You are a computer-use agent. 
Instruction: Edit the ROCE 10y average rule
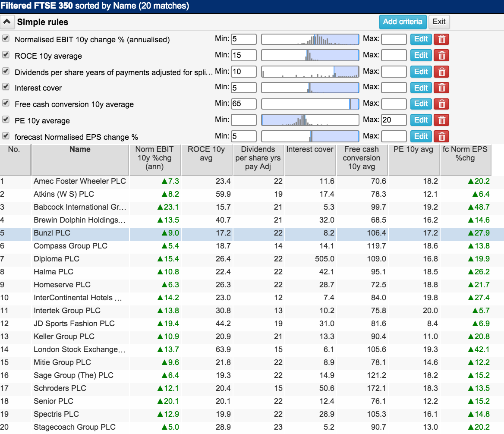[x=421, y=56]
